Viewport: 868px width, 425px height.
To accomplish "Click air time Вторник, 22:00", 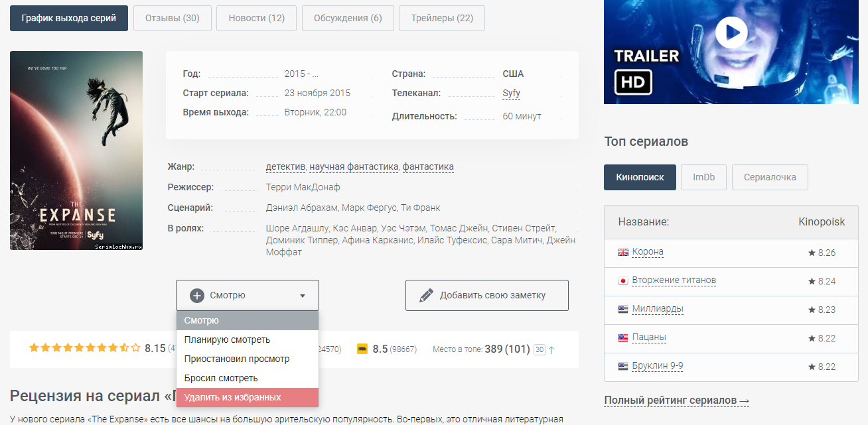I will click(315, 112).
